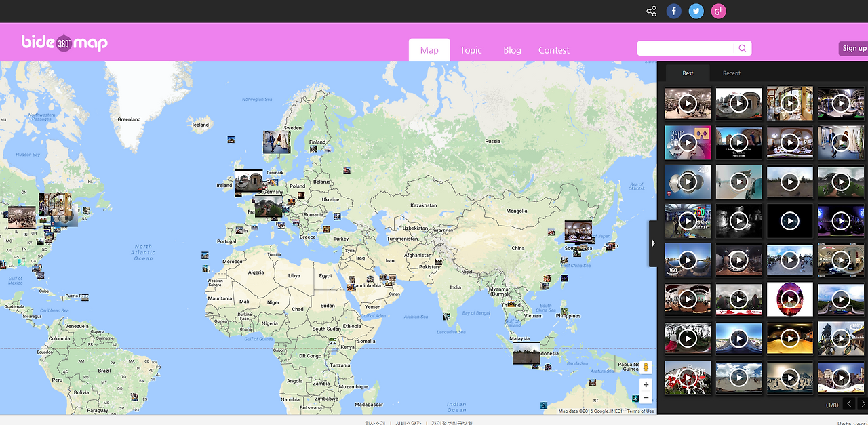This screenshot has width=868, height=425.
Task: Open the photo marker over South Korea
Action: tap(578, 232)
